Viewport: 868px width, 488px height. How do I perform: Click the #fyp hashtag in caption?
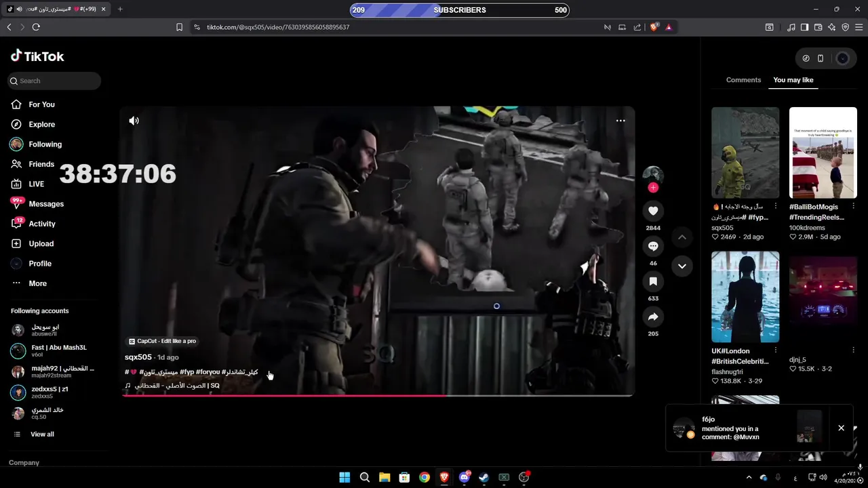[186, 372]
